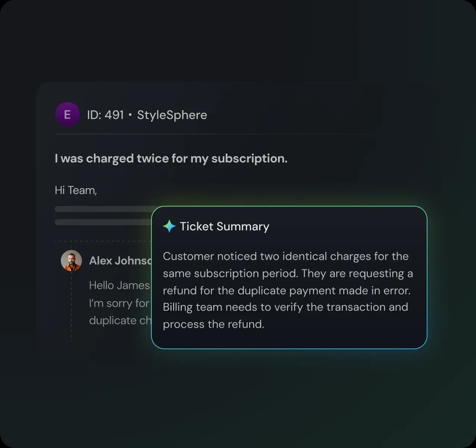Select the subject line about double charge

click(x=171, y=158)
